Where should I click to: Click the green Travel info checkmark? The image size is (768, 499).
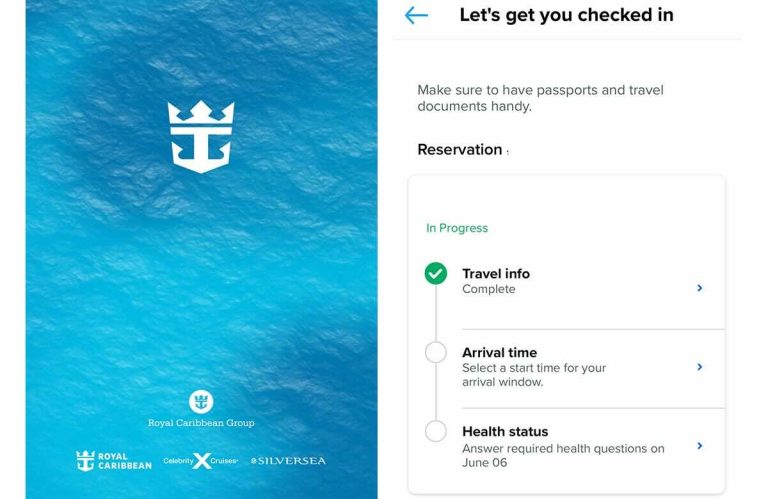[x=435, y=273]
